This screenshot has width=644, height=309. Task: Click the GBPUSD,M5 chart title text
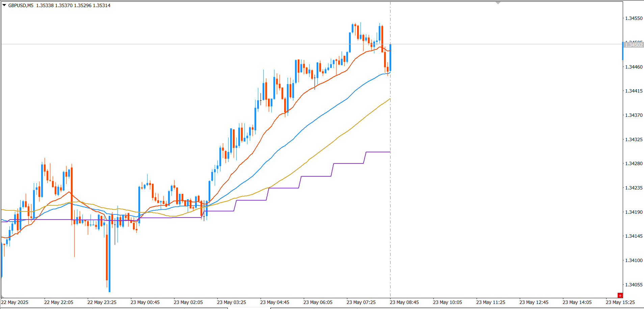pos(21,5)
